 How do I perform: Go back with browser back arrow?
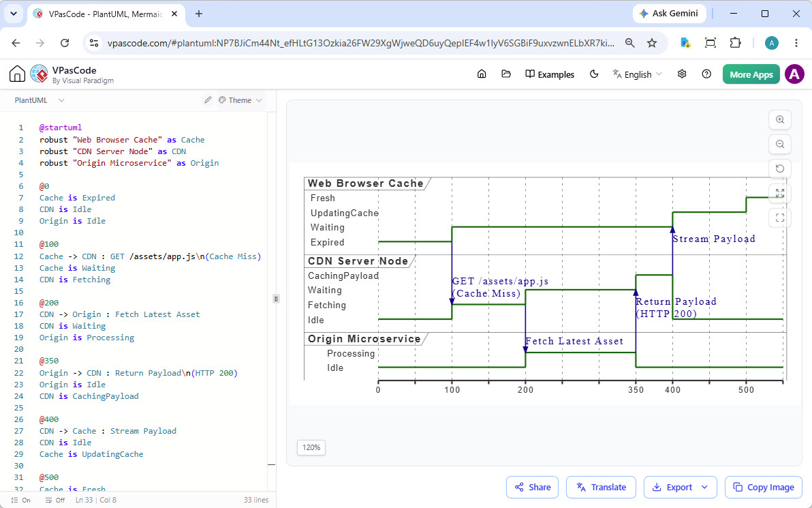(16, 43)
